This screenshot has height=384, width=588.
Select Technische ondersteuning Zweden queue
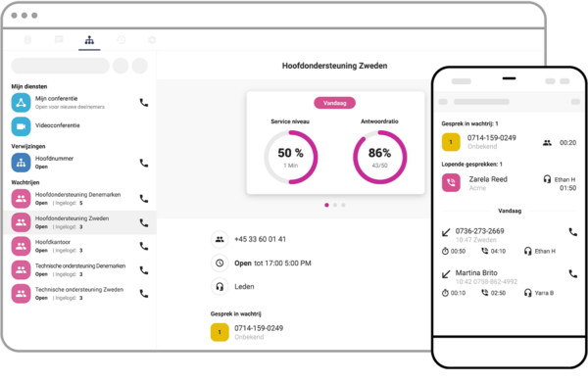coord(79,293)
